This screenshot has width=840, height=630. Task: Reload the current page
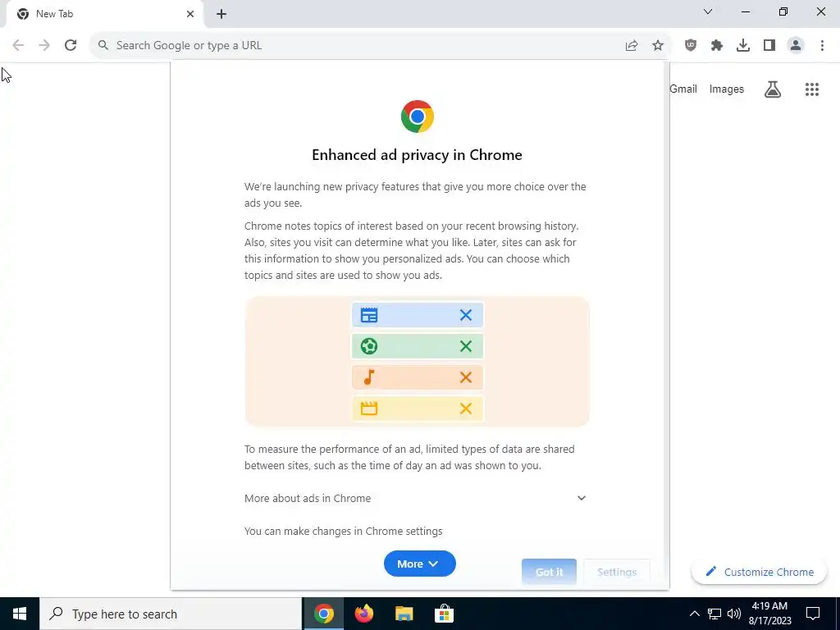click(71, 46)
